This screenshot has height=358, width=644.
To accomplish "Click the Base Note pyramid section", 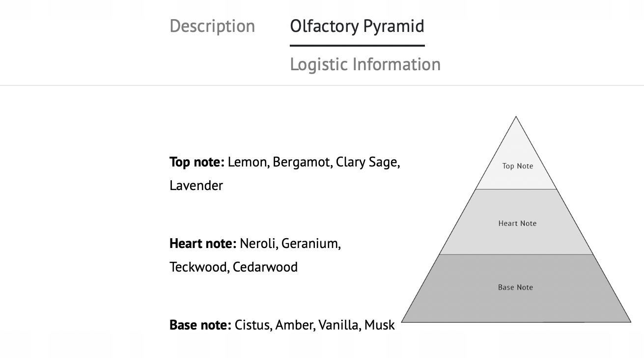I will pos(515,288).
